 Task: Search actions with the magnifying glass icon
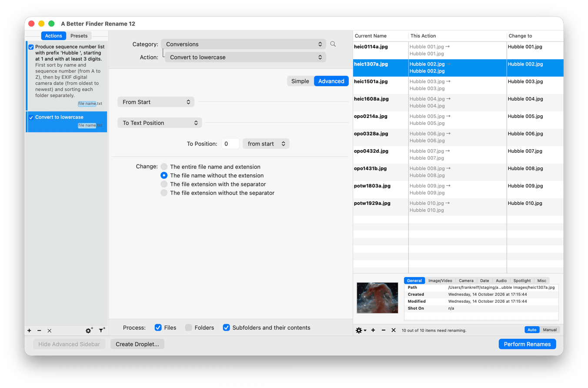point(333,44)
